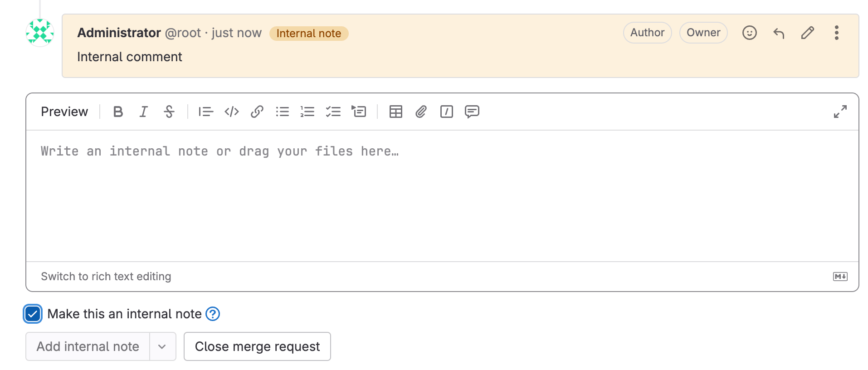This screenshot has height=370, width=868.
Task: Insert inline code formatting
Action: [231, 112]
